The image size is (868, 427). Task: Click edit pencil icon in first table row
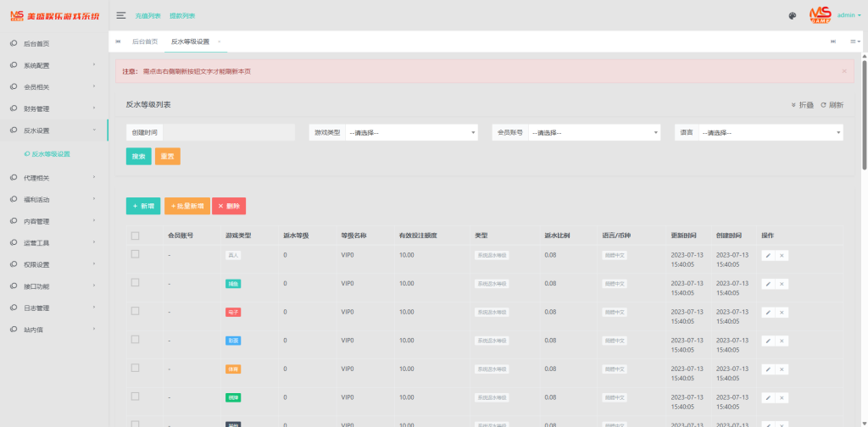[768, 255]
